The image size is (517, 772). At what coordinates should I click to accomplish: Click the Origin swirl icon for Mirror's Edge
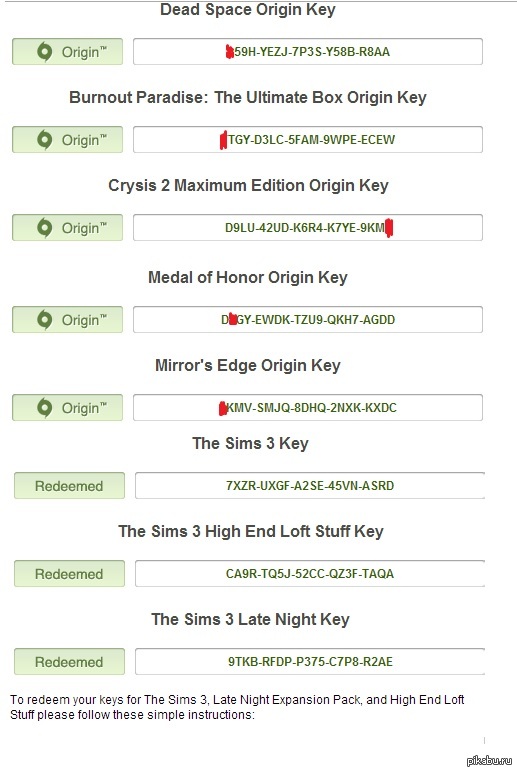coord(44,408)
